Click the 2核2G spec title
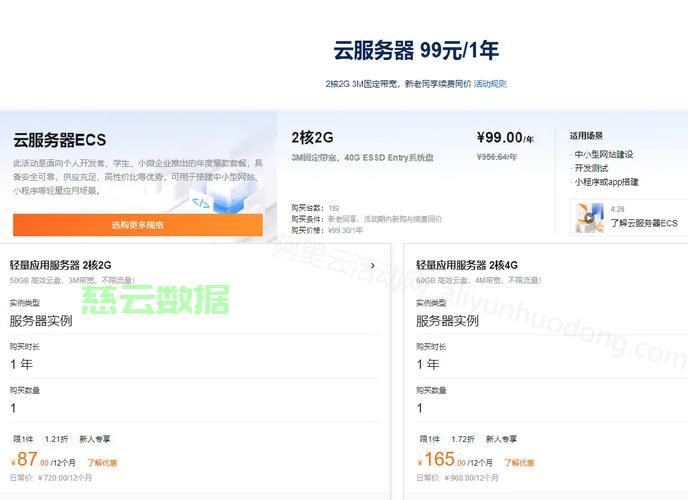Screen dimensions: 688x500 pos(312,138)
